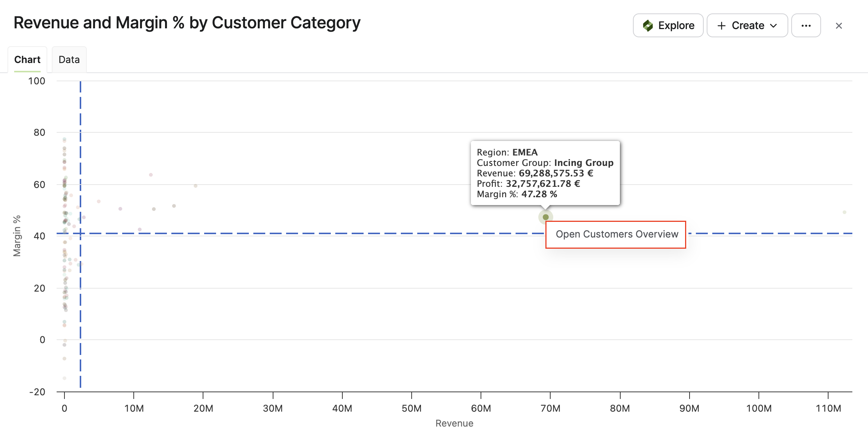Click the -20 y-axis tick label
This screenshot has height=437, width=868.
(37, 392)
